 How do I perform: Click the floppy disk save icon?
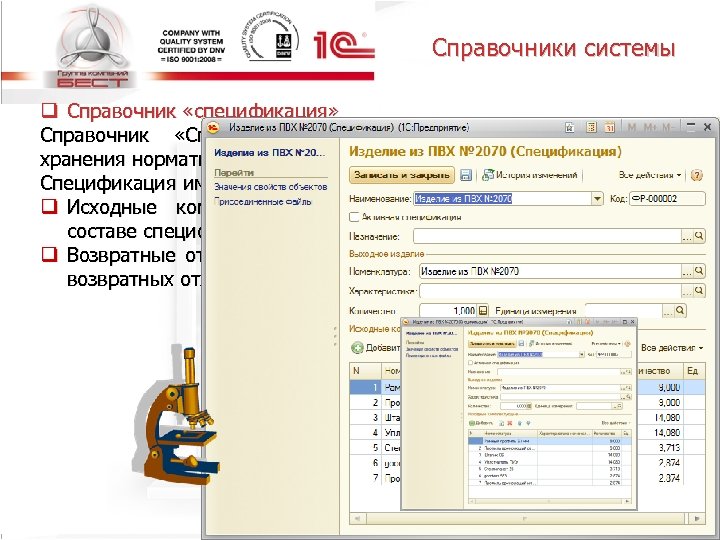(466, 175)
